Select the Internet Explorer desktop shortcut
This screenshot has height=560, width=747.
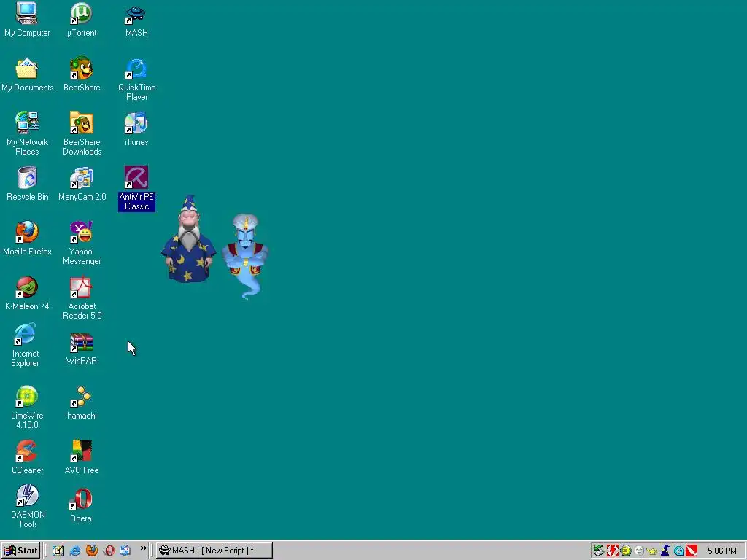[26, 346]
